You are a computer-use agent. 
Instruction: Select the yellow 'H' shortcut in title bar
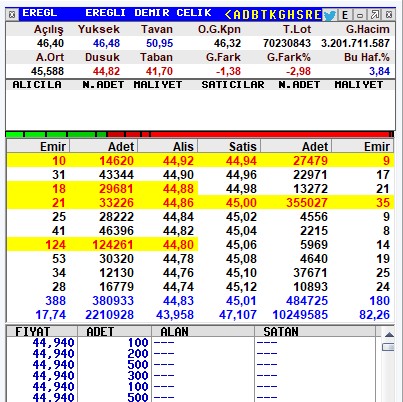coord(291,15)
